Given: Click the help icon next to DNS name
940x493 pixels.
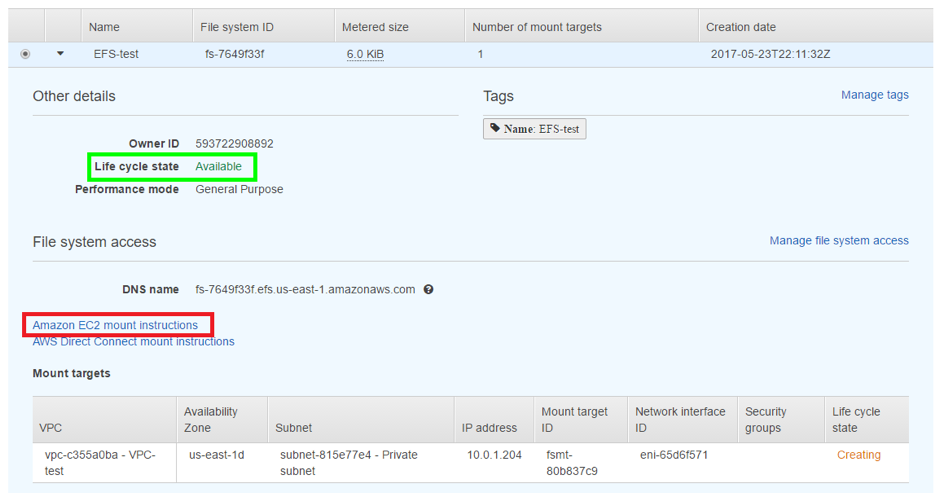Looking at the screenshot, I should point(429,290).
